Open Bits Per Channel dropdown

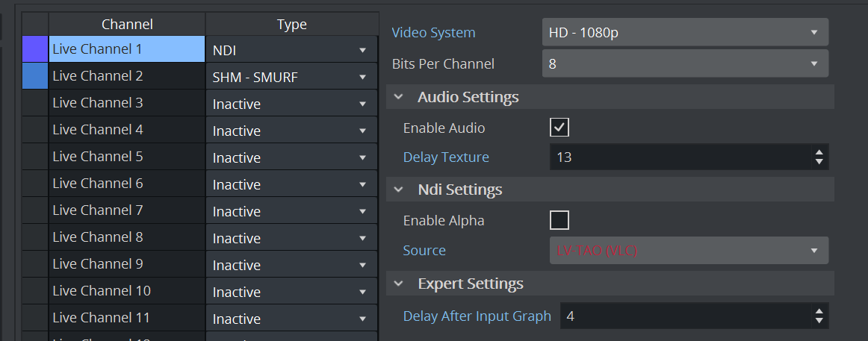click(x=684, y=64)
